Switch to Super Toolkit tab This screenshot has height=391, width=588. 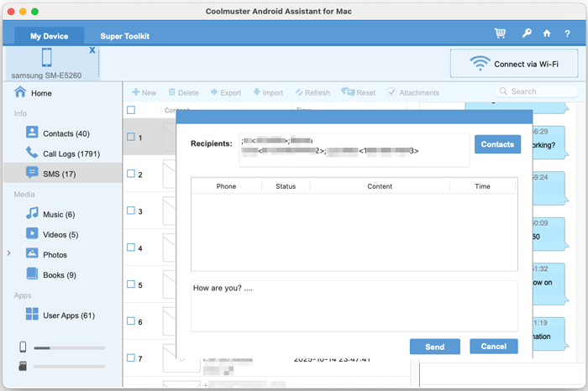125,36
